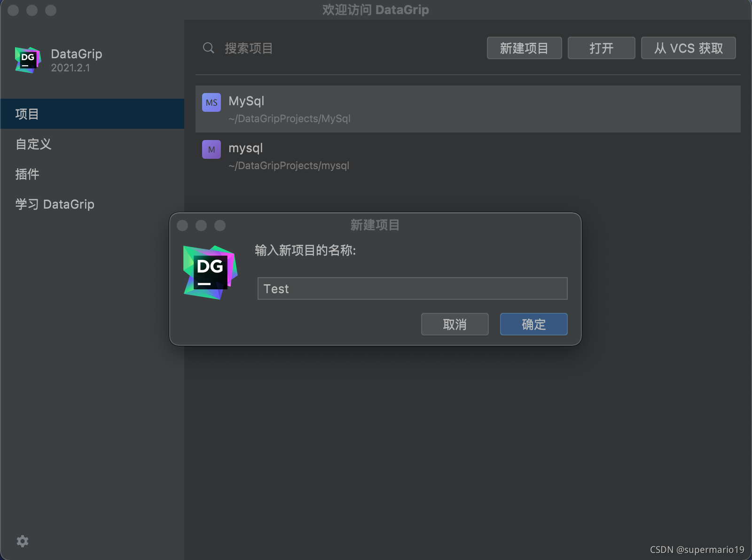Click the MS icon of MySql project

tap(211, 102)
